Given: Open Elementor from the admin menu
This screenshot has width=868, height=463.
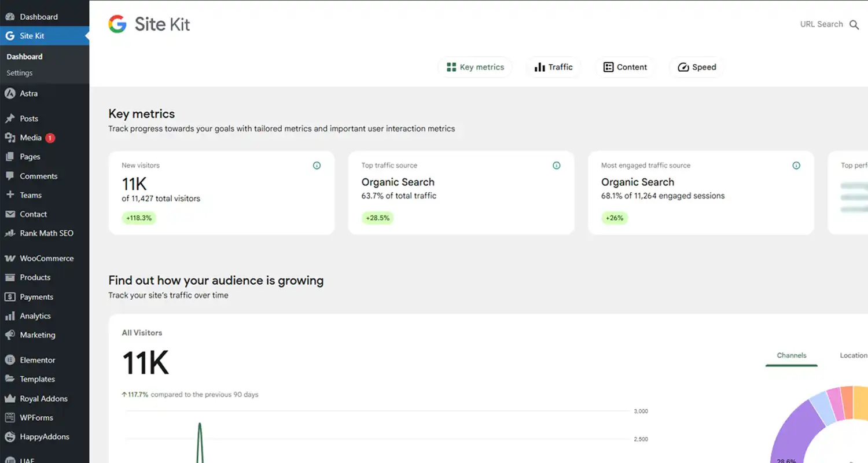Looking at the screenshot, I should (x=36, y=359).
